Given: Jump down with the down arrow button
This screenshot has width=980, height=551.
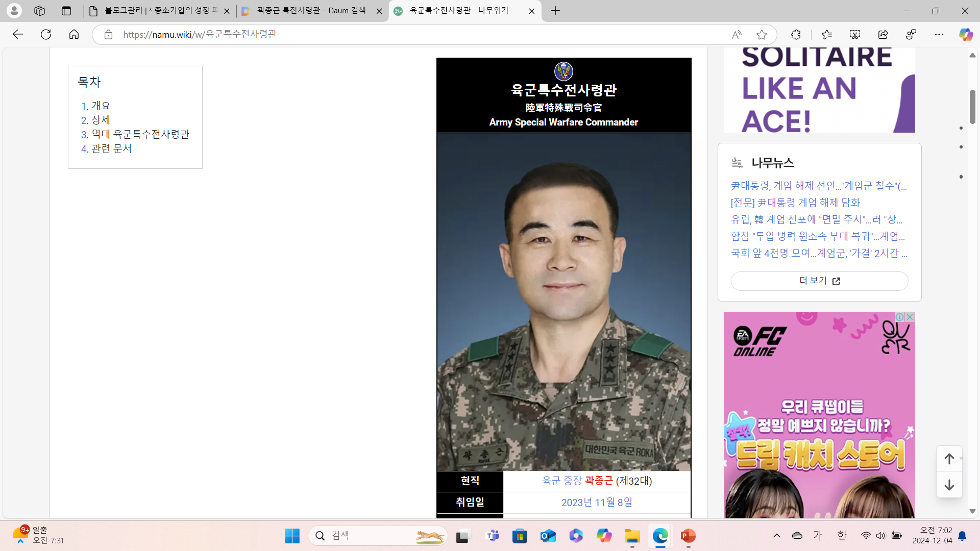Looking at the screenshot, I should coord(949,485).
